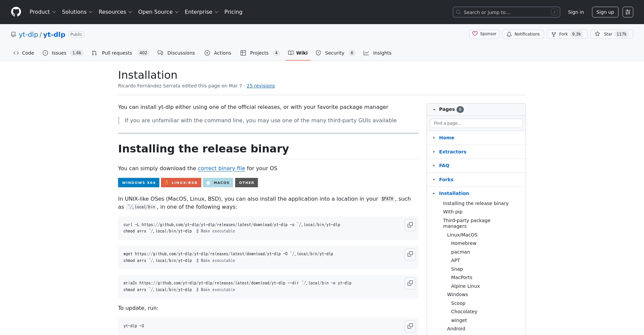Expand the Extractors page entry arrow
Screen dimensions: 644x335
[x=434, y=152]
